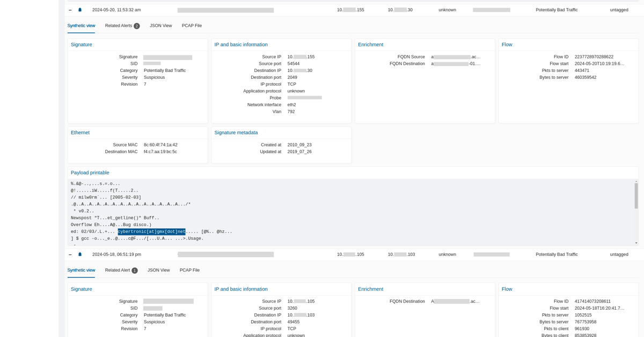Screen dimensions: 644x337
Task: Click payload scrollbar up arrow
Action: coord(636,181)
